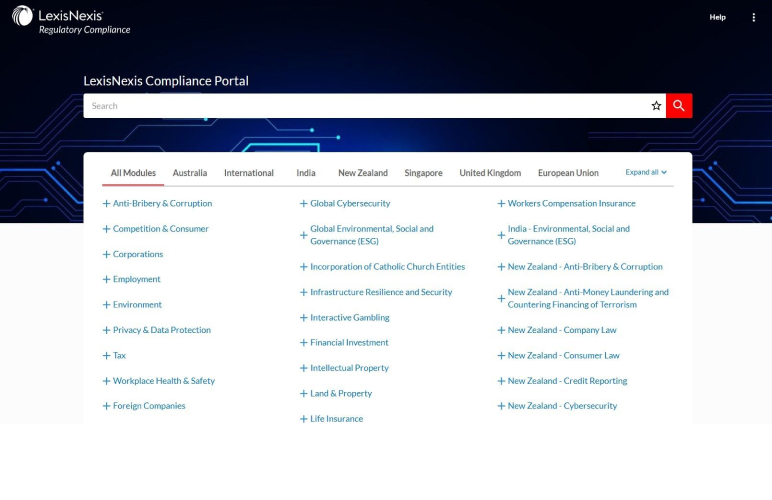Expand Infrastructure Resilience and Security plus icon
Screen dimensions: 772x500
point(304,292)
